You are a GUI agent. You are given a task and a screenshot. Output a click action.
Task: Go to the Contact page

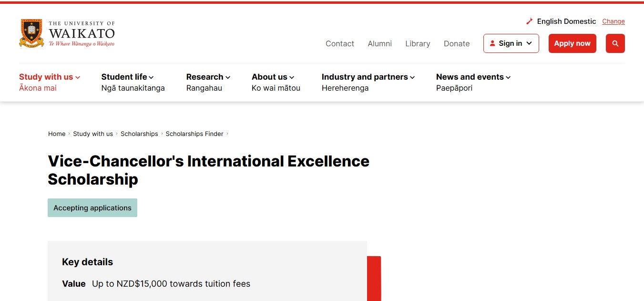click(x=340, y=43)
